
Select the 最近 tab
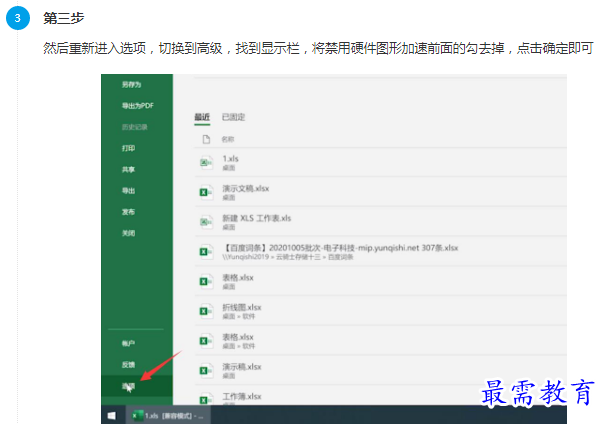pos(202,117)
